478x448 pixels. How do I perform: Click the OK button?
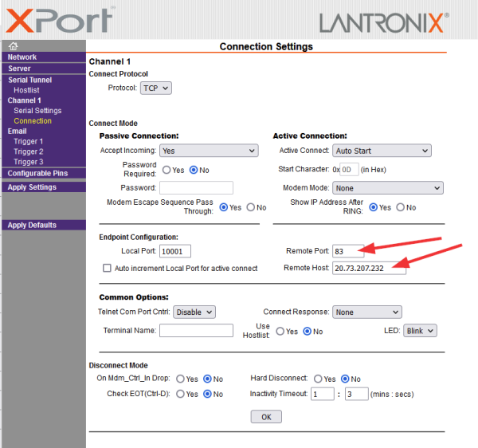pyautogui.click(x=266, y=417)
